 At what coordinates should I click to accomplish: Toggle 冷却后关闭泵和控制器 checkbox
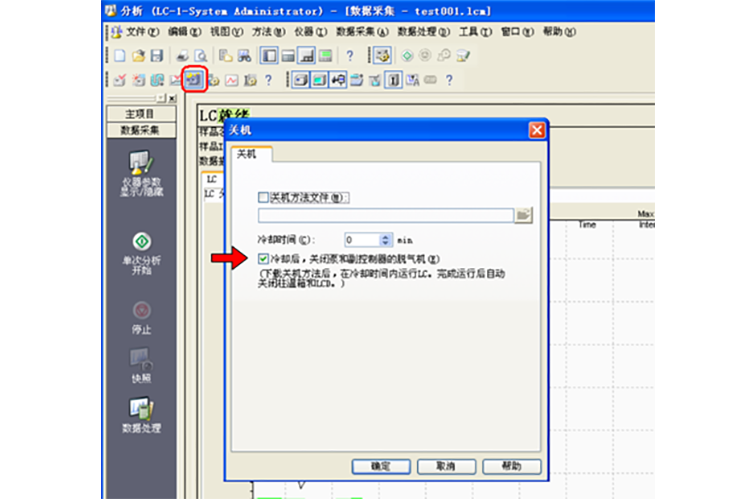pos(263,259)
